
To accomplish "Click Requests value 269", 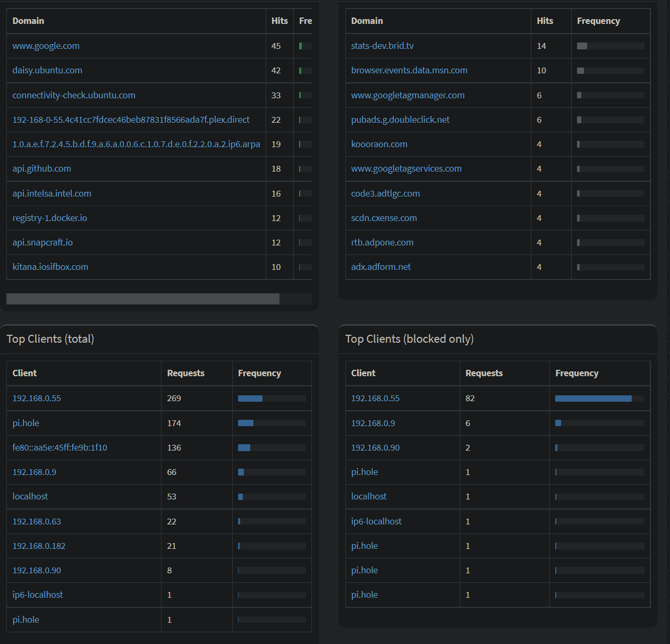I will 174,398.
